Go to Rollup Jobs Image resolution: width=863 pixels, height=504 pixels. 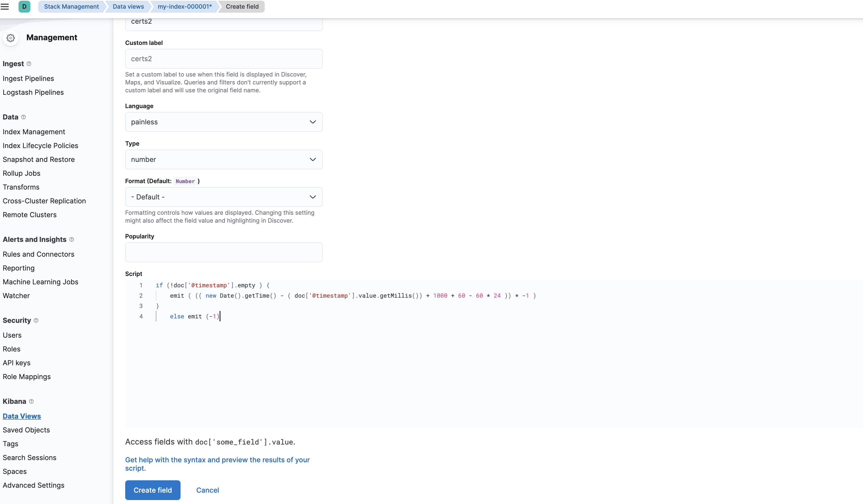[21, 173]
